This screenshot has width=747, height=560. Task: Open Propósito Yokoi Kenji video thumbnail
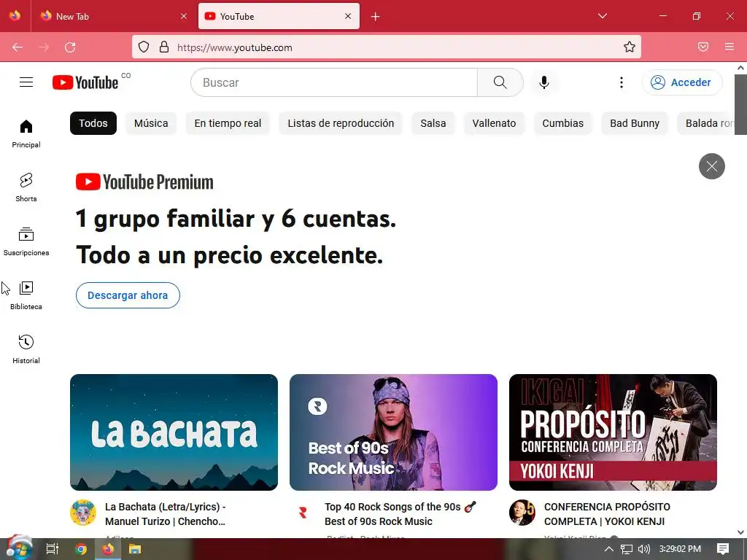pos(613,432)
